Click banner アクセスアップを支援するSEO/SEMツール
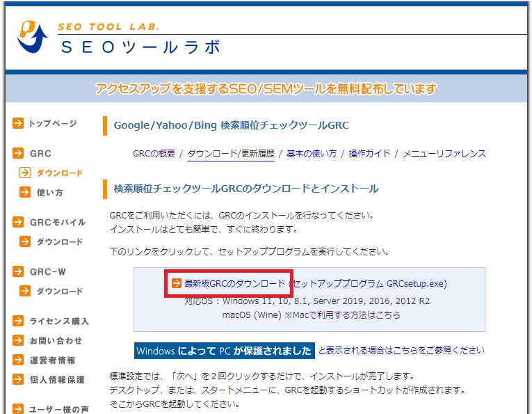This screenshot has height=414, width=532. (266, 89)
